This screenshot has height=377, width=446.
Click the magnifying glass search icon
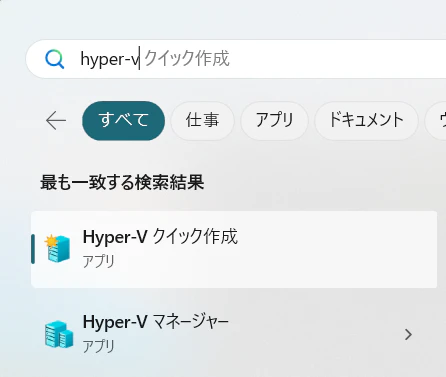coord(54,59)
